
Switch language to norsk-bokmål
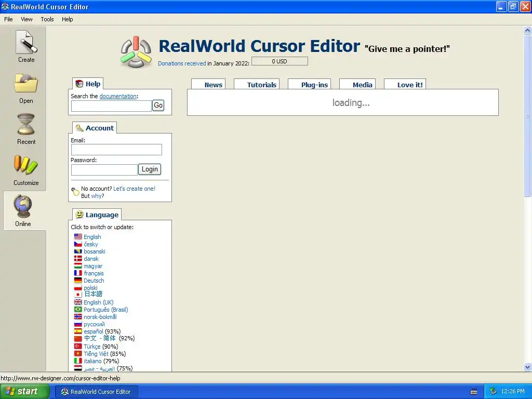pyautogui.click(x=100, y=316)
